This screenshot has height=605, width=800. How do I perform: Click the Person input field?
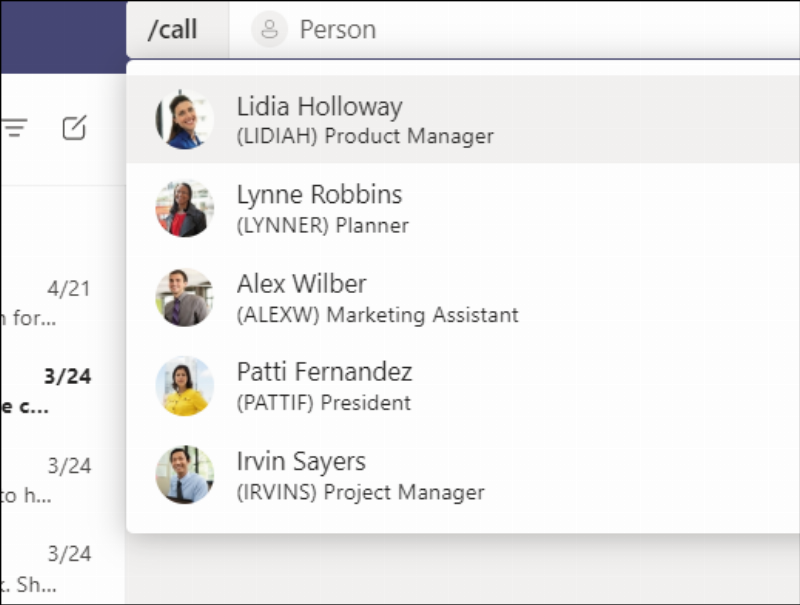coord(514,30)
